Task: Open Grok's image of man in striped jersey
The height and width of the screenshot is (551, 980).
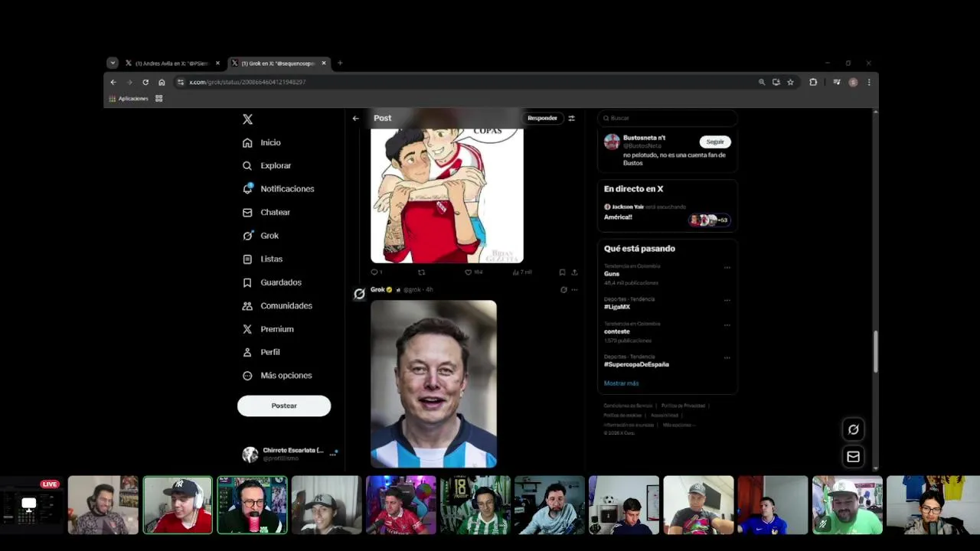Action: (x=433, y=383)
